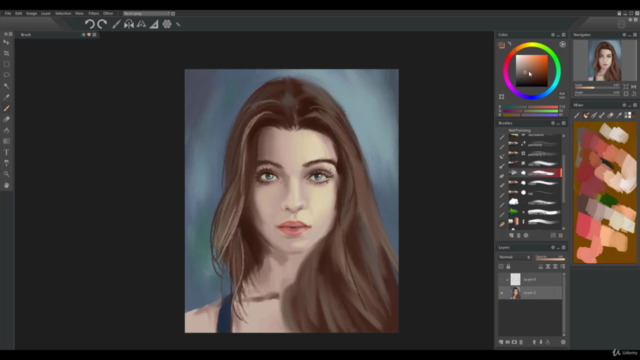Image resolution: width=640 pixels, height=360 pixels.
Task: Open the Selection menu
Action: (x=63, y=13)
